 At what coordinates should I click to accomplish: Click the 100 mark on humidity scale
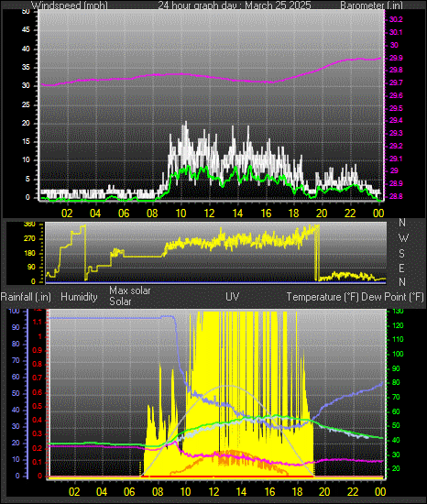[x=14, y=311]
